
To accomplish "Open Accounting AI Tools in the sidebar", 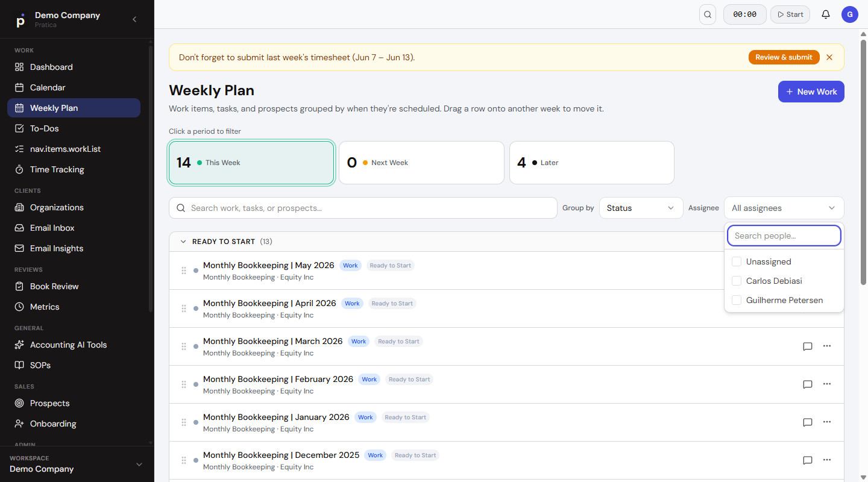I will 74,345.
